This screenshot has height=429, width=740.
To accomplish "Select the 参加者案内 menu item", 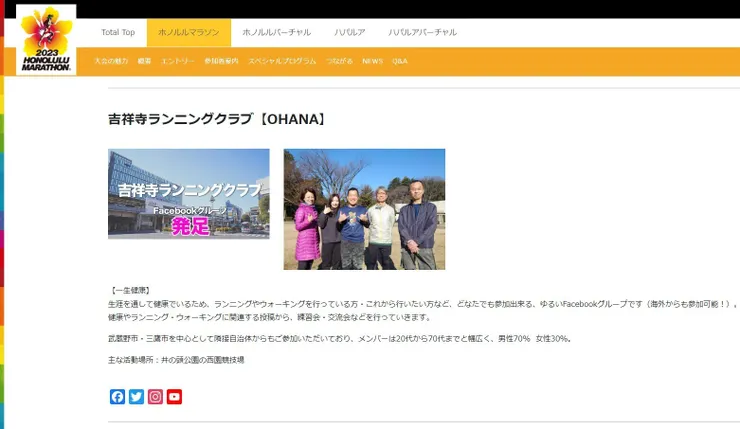I will tap(221, 61).
